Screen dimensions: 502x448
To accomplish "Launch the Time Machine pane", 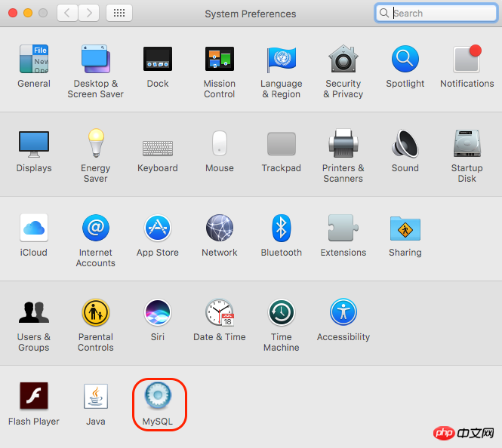I will tap(282, 312).
